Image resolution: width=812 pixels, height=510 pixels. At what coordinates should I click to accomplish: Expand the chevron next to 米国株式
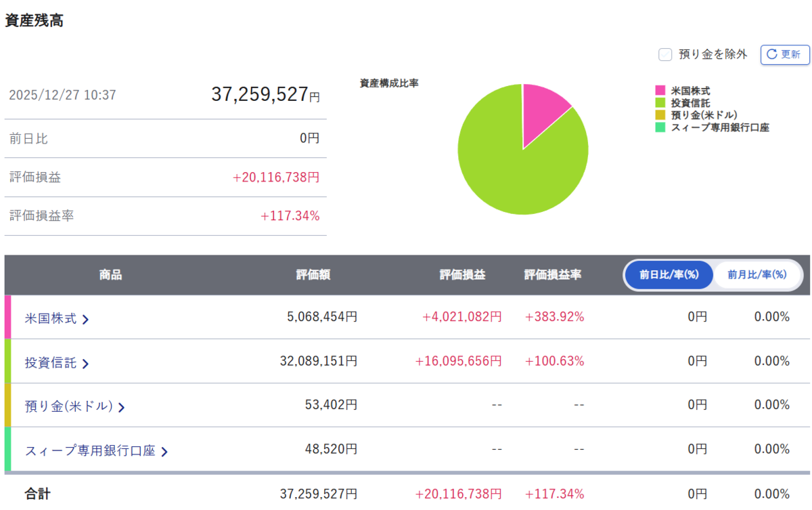(85, 319)
